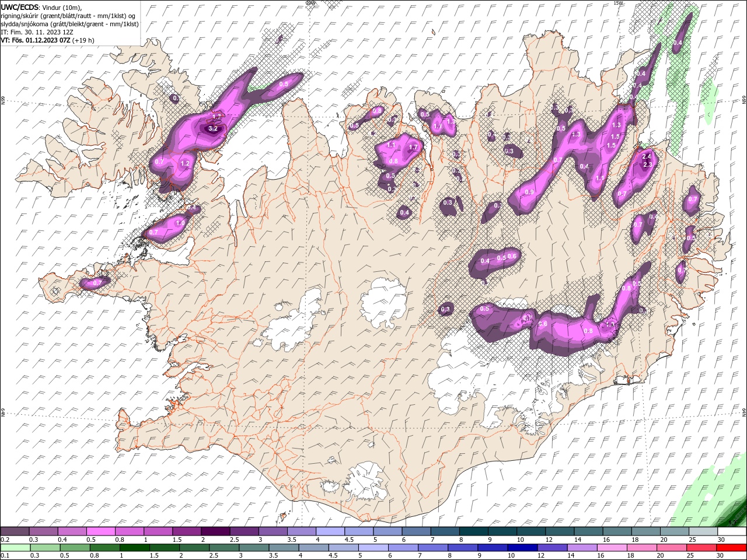747x560 pixels.
Task: Click the '3.2' snowfall maximum value on the map
Action: pos(212,128)
